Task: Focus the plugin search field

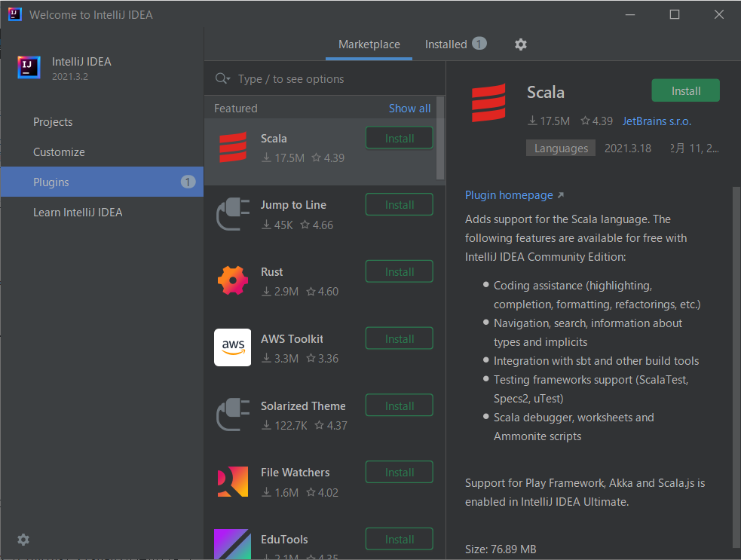Action: coord(325,78)
